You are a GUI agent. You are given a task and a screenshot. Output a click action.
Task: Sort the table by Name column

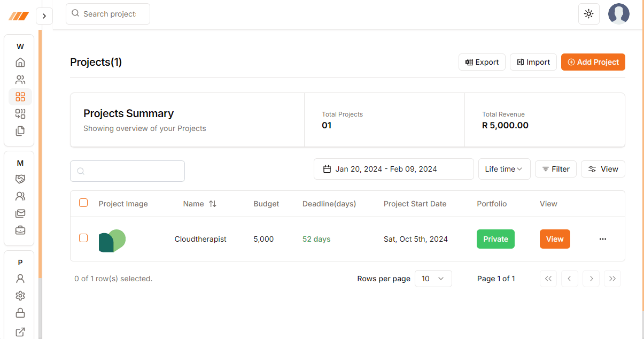(199, 204)
